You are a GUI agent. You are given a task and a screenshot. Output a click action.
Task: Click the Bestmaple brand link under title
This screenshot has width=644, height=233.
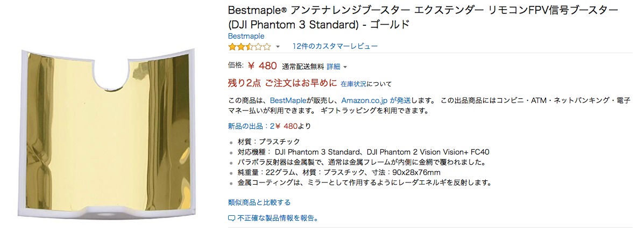tap(246, 36)
